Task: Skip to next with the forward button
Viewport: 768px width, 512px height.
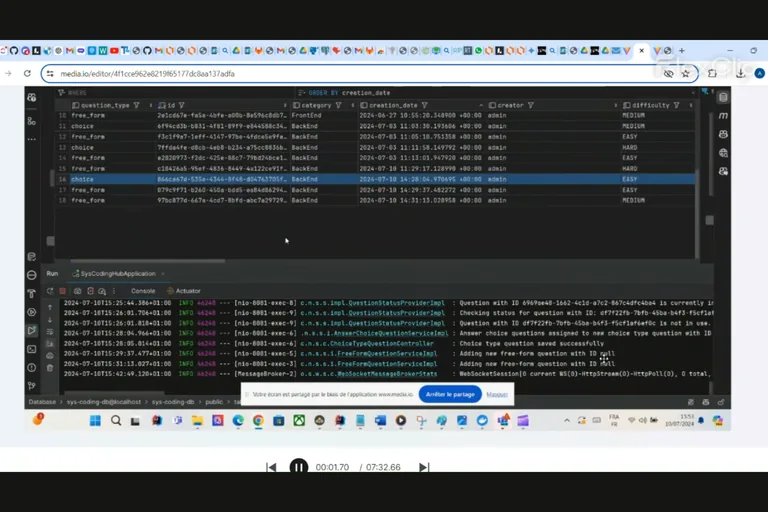Action: coord(424,467)
